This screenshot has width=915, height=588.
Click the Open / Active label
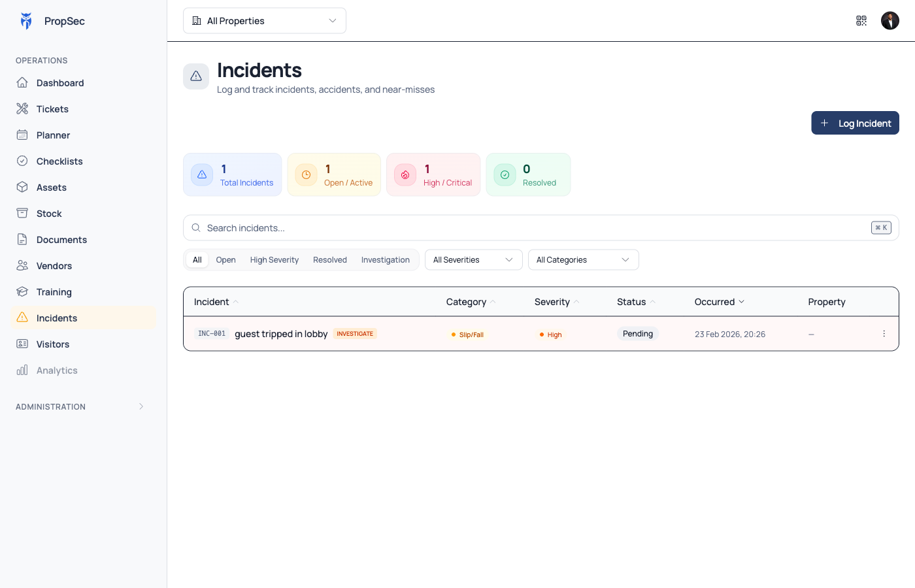point(348,183)
